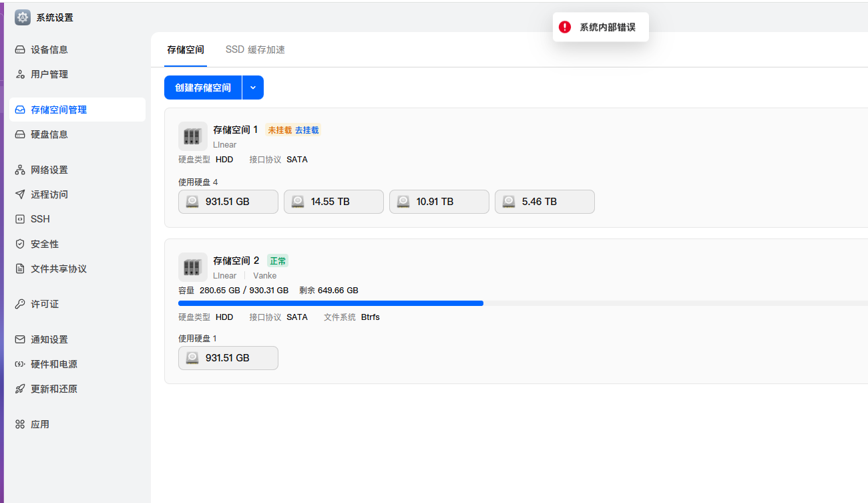Open 网络设置 in the sidebar
868x503 pixels.
[77, 170]
